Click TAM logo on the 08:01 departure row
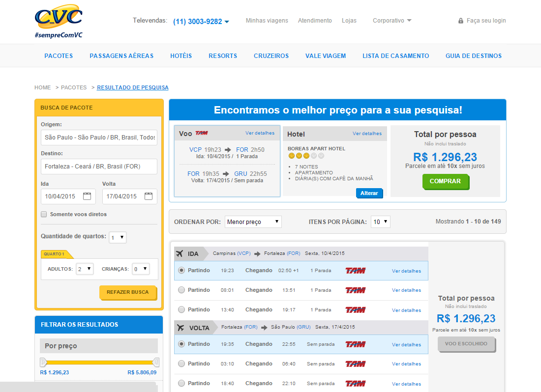 click(x=356, y=290)
